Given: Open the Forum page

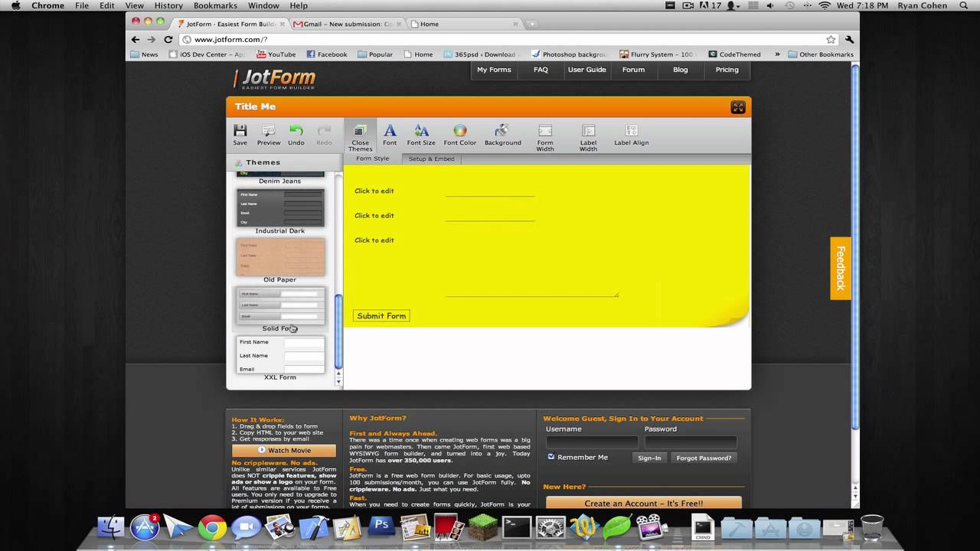Looking at the screenshot, I should tap(633, 70).
